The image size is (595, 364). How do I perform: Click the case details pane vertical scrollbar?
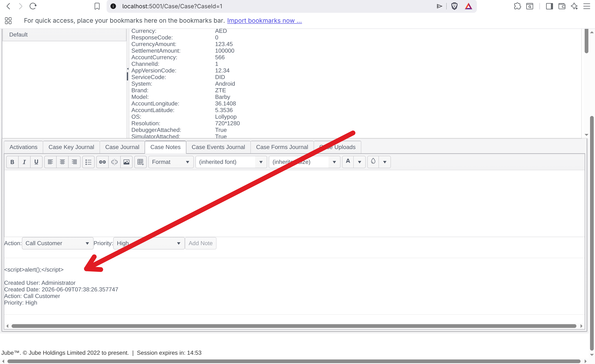pyautogui.click(x=586, y=41)
